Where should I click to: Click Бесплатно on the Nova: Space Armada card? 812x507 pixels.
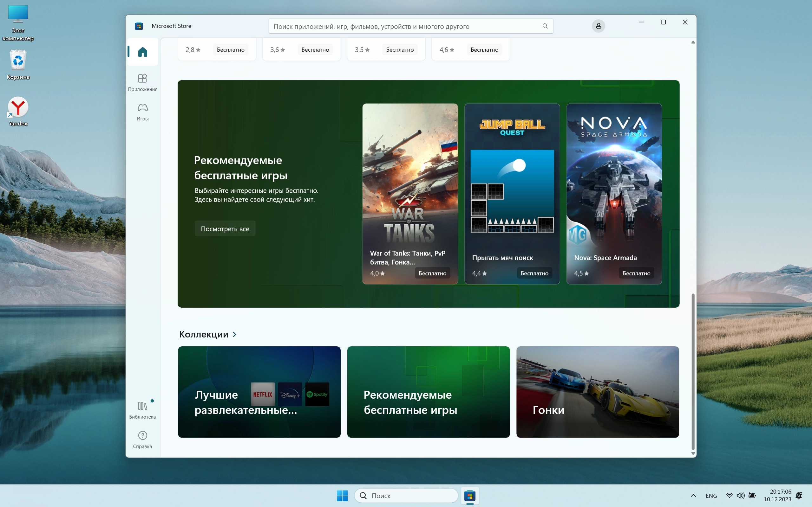[636, 273]
